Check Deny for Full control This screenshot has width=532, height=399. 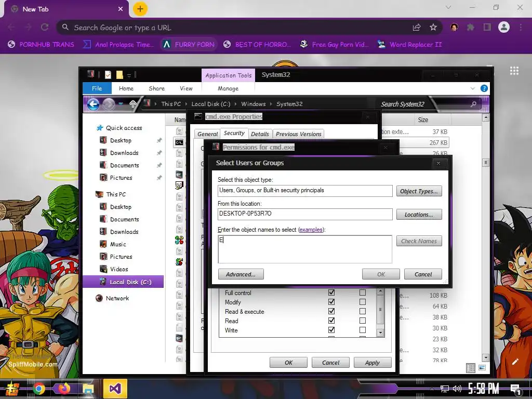(363, 292)
